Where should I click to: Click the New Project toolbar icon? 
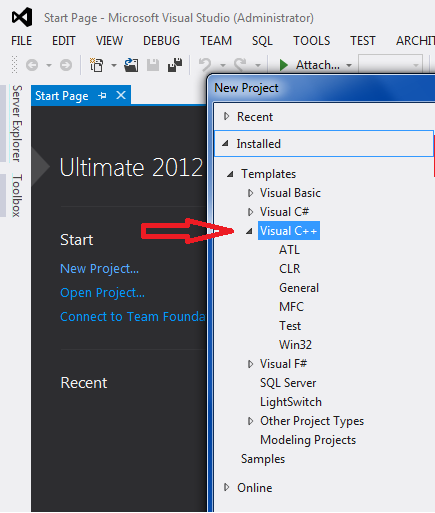point(97,65)
